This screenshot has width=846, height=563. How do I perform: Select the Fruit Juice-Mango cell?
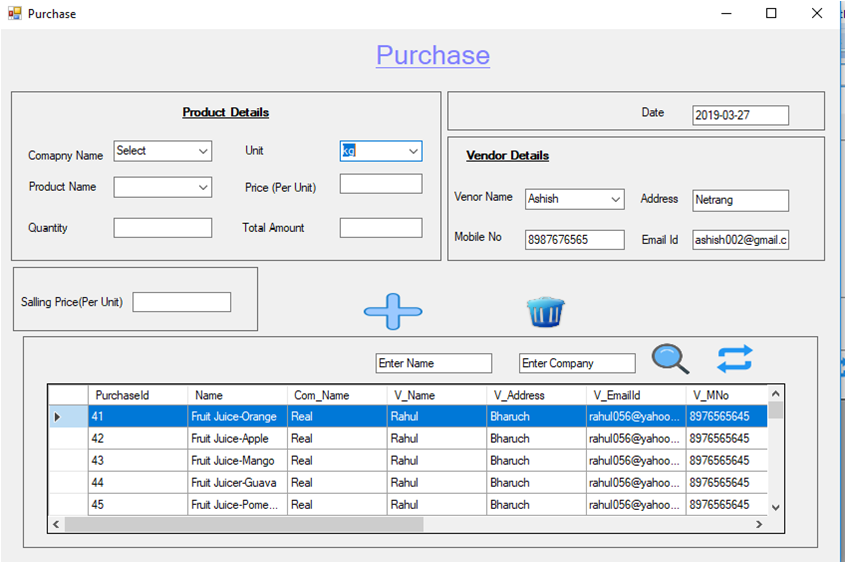pyautogui.click(x=237, y=461)
